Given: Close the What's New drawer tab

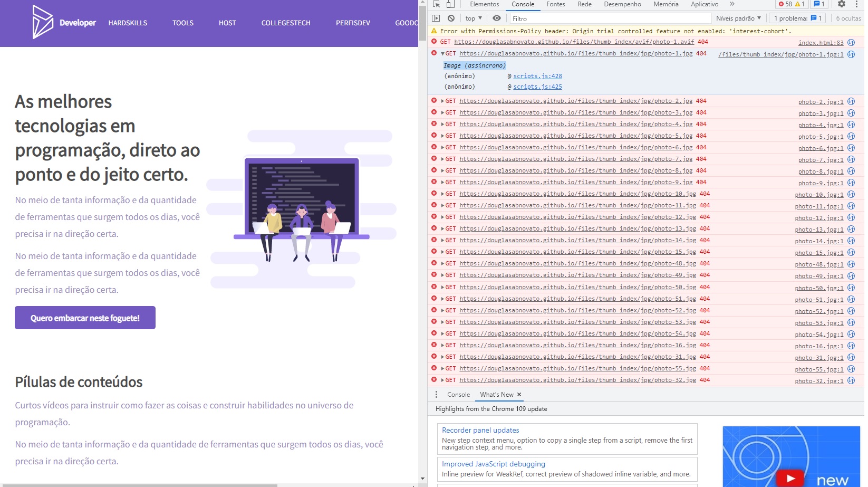Looking at the screenshot, I should [519, 395].
